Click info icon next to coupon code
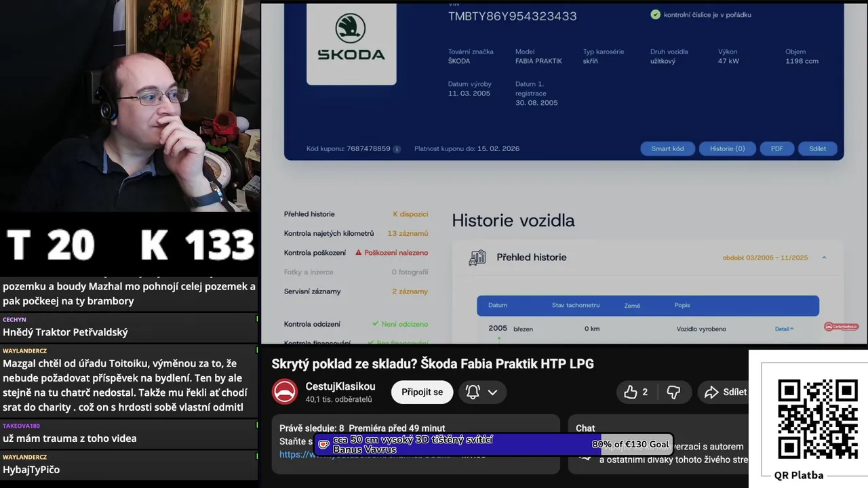The width and height of the screenshot is (868, 488). coord(397,149)
